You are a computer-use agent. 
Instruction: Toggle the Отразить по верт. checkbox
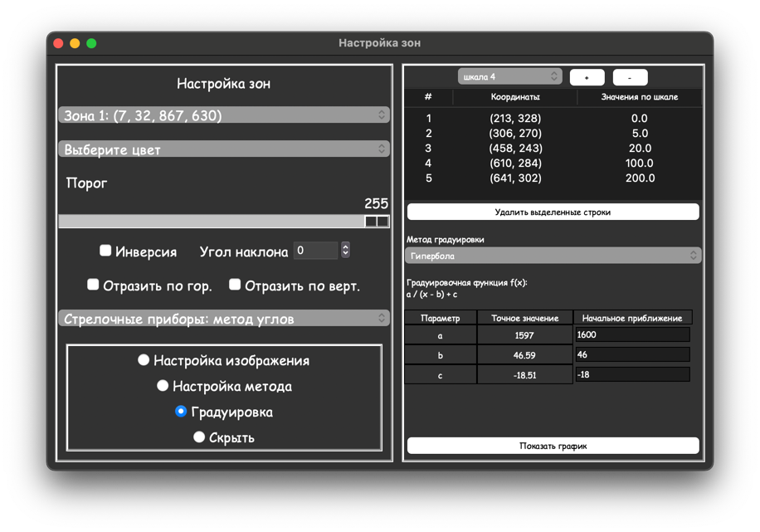tap(235, 285)
